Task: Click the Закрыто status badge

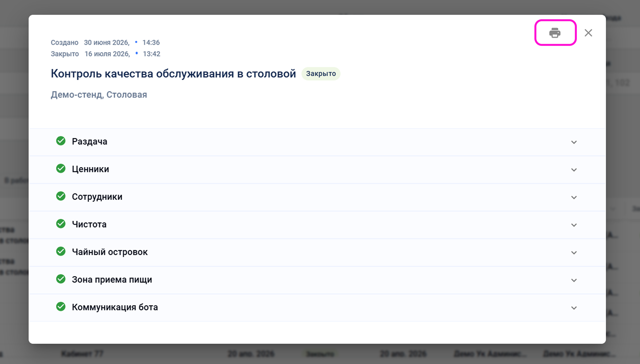Action: click(321, 74)
